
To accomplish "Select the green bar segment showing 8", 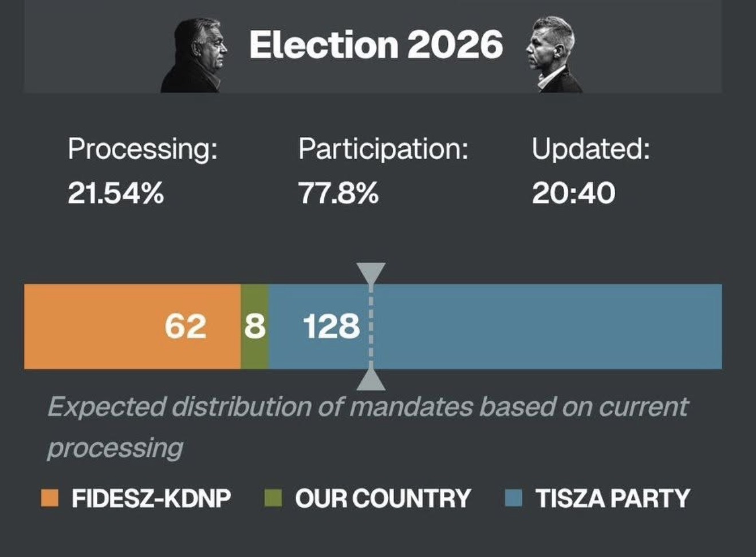I will (254, 326).
